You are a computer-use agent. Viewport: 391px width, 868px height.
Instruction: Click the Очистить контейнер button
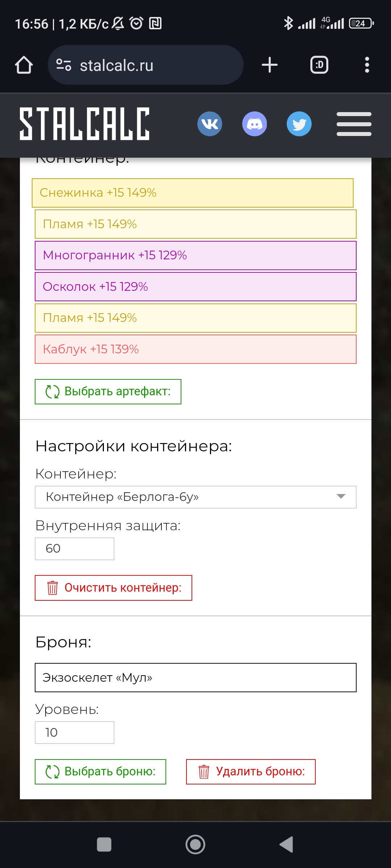coord(113,588)
